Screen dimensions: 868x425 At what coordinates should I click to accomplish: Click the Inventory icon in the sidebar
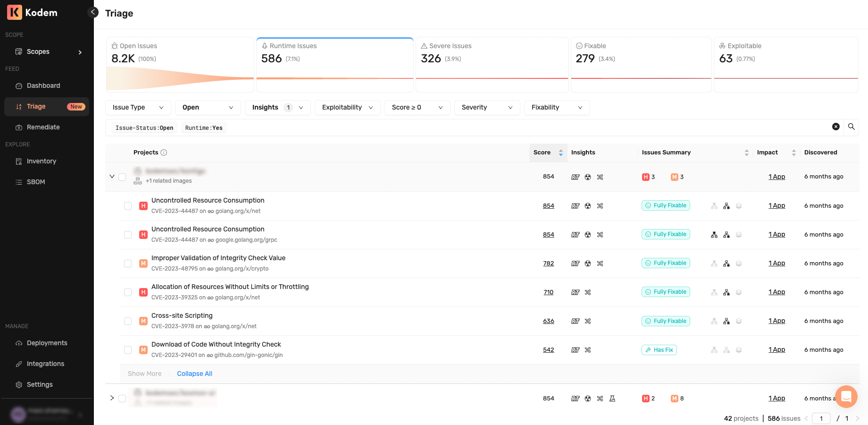click(19, 161)
